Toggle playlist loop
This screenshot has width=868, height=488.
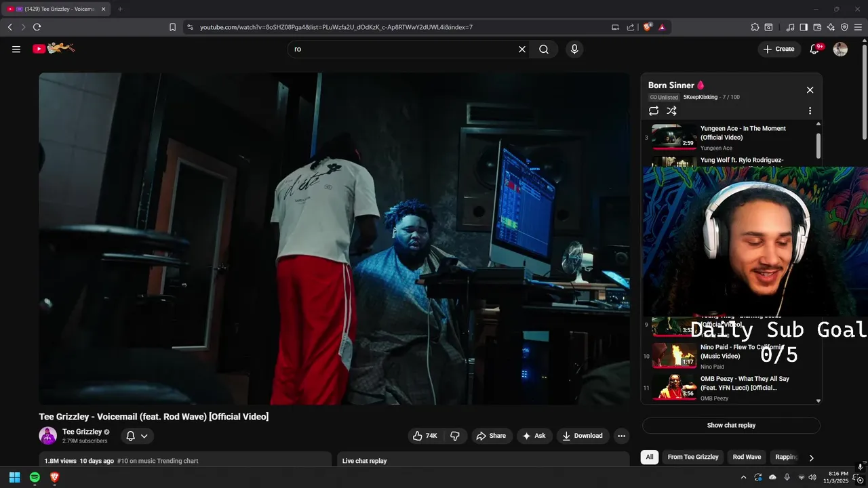coord(654,110)
